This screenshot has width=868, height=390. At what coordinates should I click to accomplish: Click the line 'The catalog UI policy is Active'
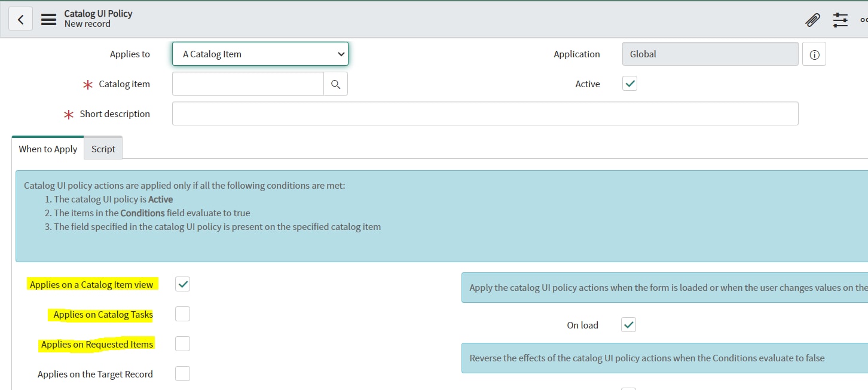pos(114,199)
